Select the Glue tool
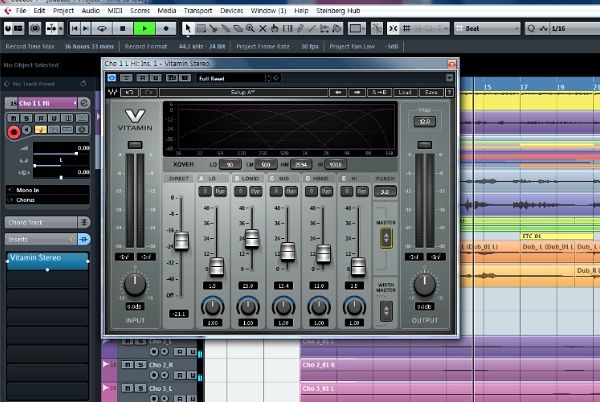This screenshot has width=600, height=402. click(225, 28)
